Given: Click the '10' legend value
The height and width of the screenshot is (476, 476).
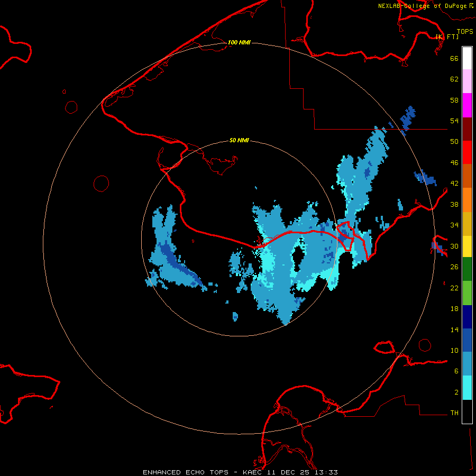Looking at the screenshot, I should (x=454, y=350).
